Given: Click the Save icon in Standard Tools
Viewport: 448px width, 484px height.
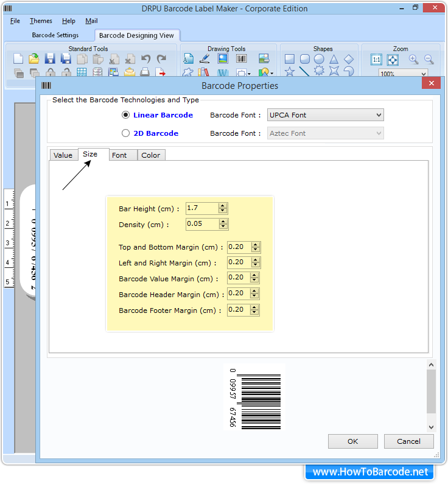Looking at the screenshot, I should [50, 58].
